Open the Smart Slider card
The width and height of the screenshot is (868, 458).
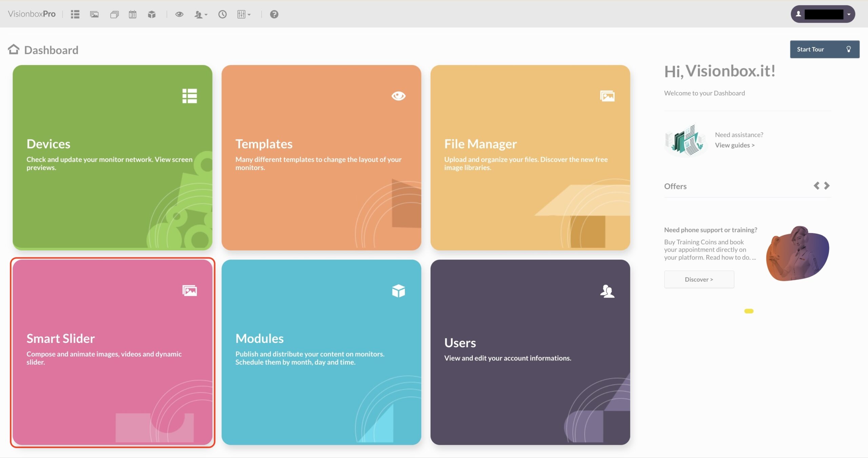click(x=113, y=352)
